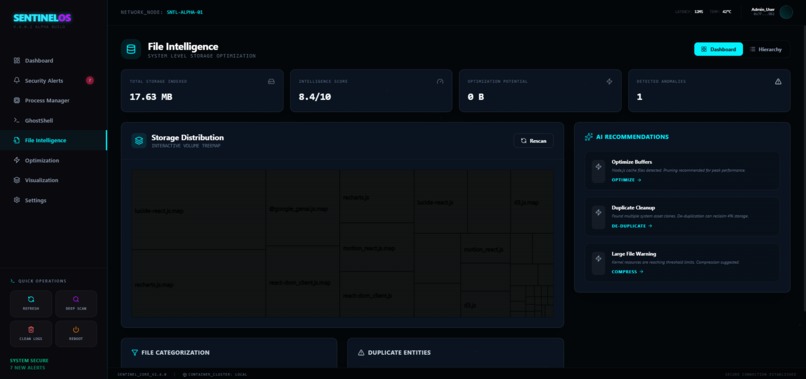This screenshot has width=806, height=379.
Task: Click the gauge icon on Intelligence Score card
Action: click(x=440, y=81)
